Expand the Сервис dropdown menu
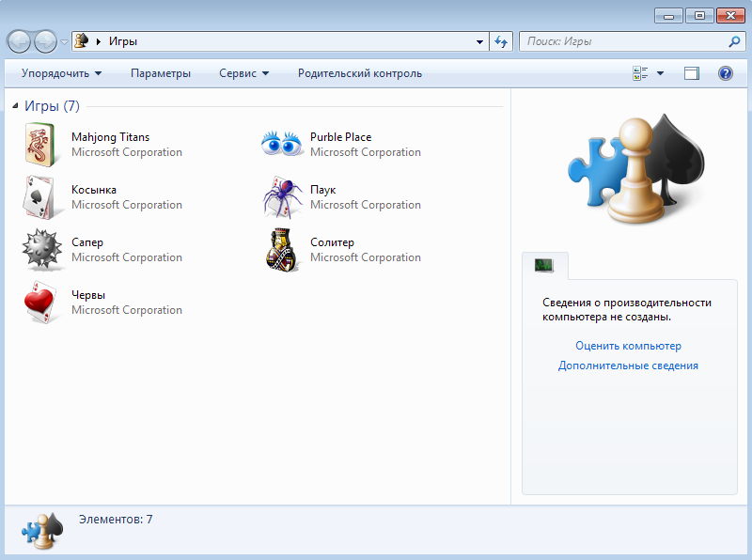 (x=243, y=73)
